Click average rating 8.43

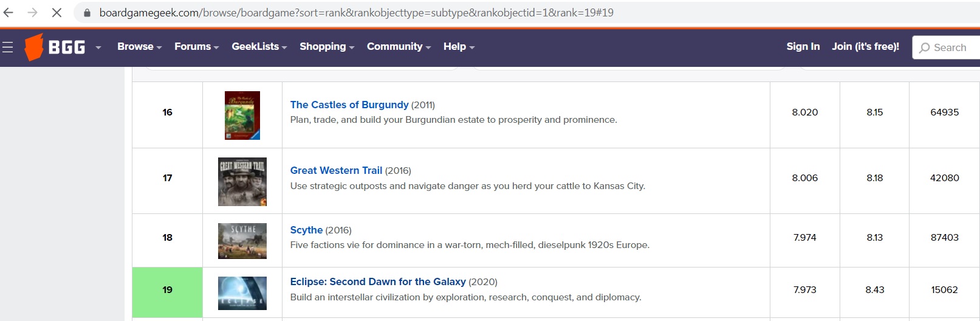(875, 289)
